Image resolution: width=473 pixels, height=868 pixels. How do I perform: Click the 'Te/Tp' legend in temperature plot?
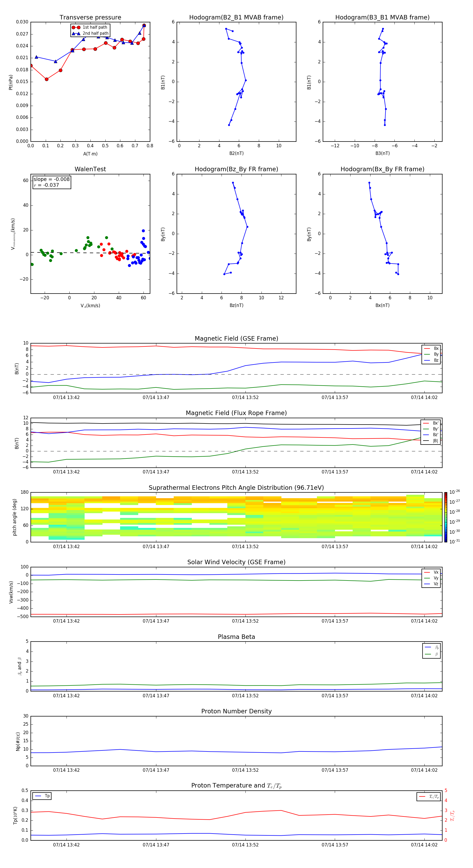pos(428,796)
